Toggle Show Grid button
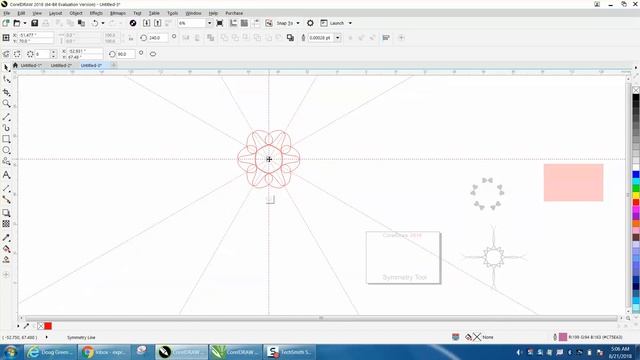Screen dimensions: 640x360 244,23
